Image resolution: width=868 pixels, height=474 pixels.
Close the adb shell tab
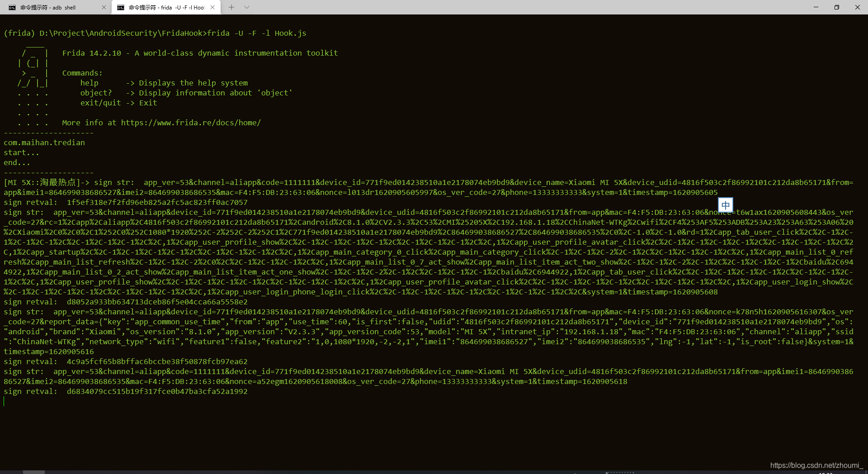click(x=104, y=7)
